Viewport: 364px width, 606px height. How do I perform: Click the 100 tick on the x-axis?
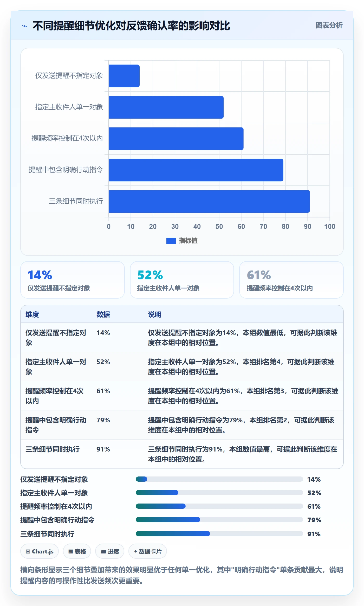(329, 227)
